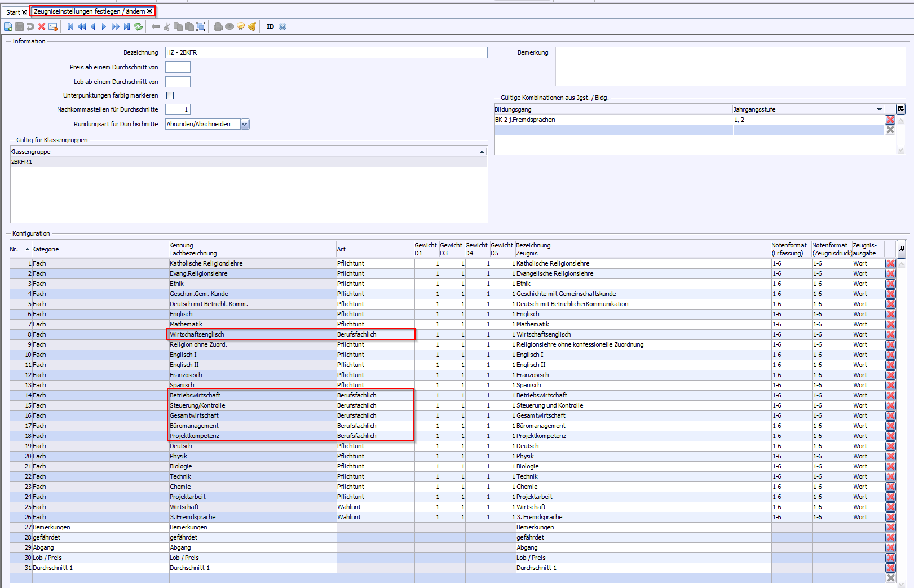Jump to the first record
This screenshot has height=588, width=914.
tap(70, 26)
